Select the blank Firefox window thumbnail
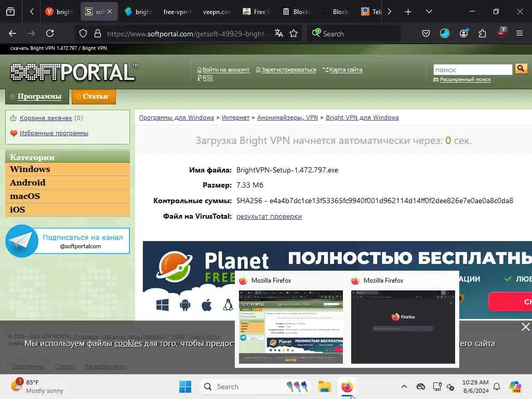 pos(403,327)
